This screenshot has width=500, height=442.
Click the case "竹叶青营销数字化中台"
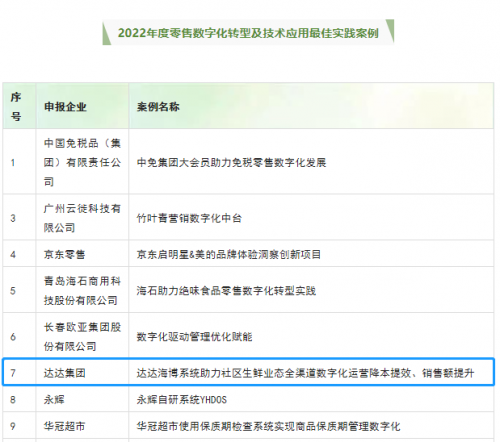[x=189, y=218]
